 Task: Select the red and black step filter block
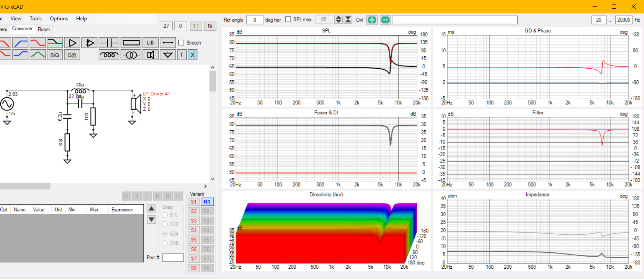55,43
